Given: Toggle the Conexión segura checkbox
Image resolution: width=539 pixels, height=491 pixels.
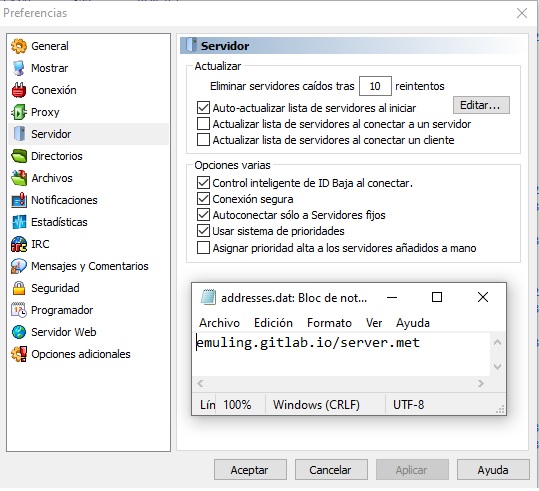Looking at the screenshot, I should click(203, 199).
